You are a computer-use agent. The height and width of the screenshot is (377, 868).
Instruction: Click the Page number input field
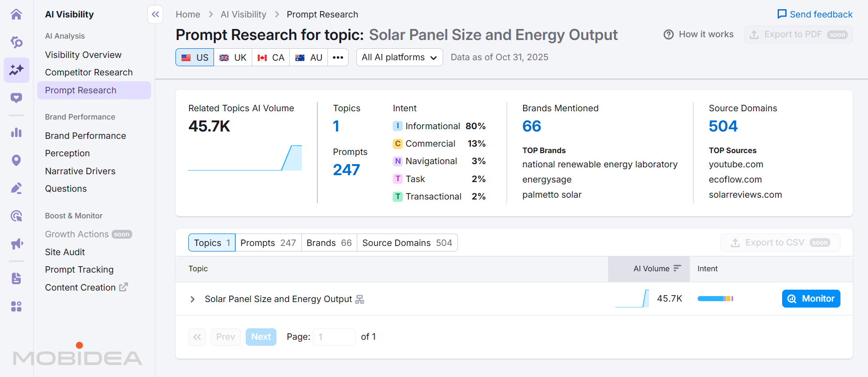[x=334, y=337]
